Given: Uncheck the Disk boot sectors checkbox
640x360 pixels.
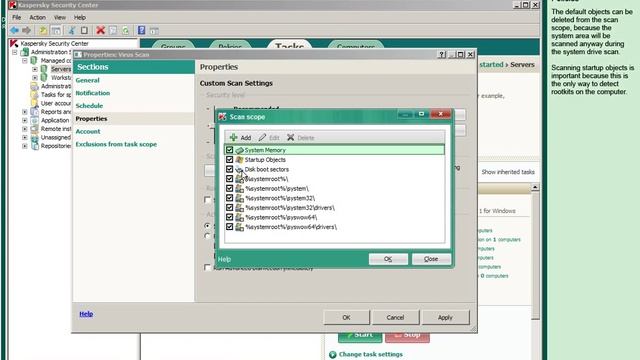Looking at the screenshot, I should 229,169.
